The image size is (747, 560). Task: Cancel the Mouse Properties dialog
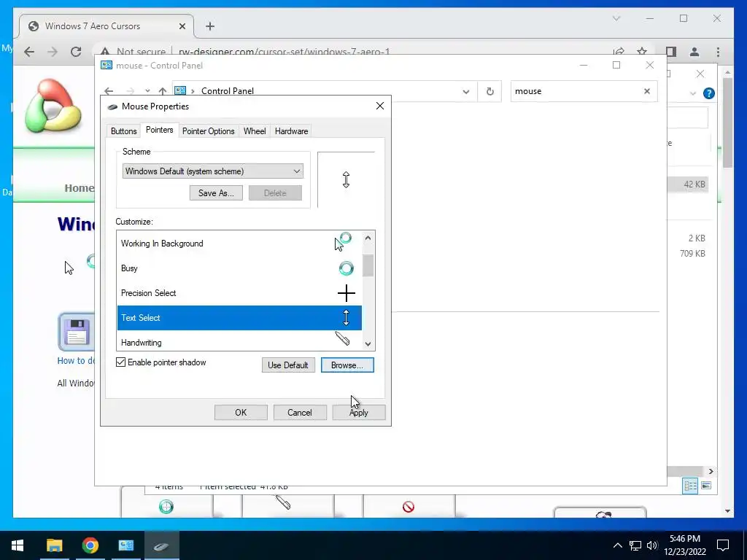click(x=300, y=413)
